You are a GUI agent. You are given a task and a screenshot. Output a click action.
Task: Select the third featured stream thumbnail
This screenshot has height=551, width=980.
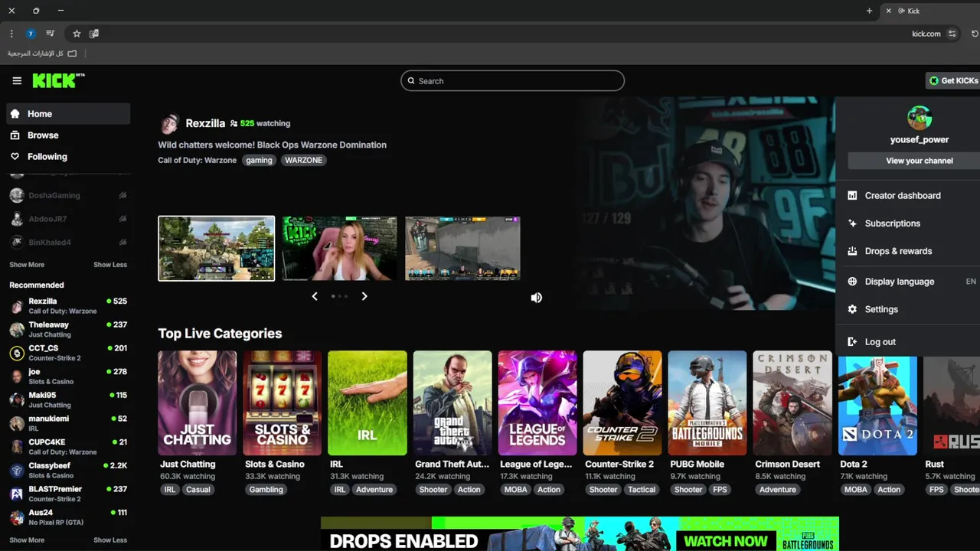point(462,249)
